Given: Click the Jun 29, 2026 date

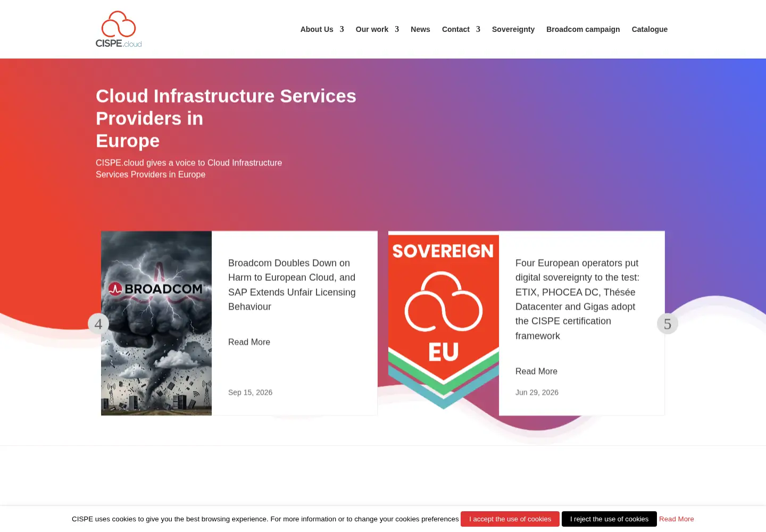Looking at the screenshot, I should tap(537, 393).
